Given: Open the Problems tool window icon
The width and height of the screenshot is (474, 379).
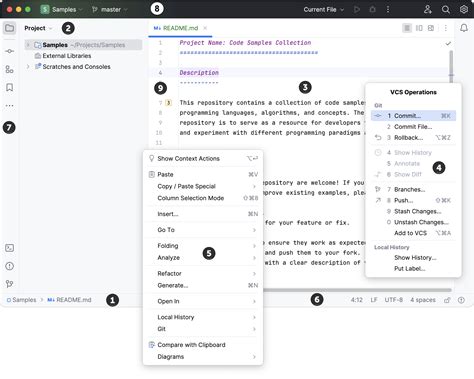Looking at the screenshot, I should click(x=10, y=266).
